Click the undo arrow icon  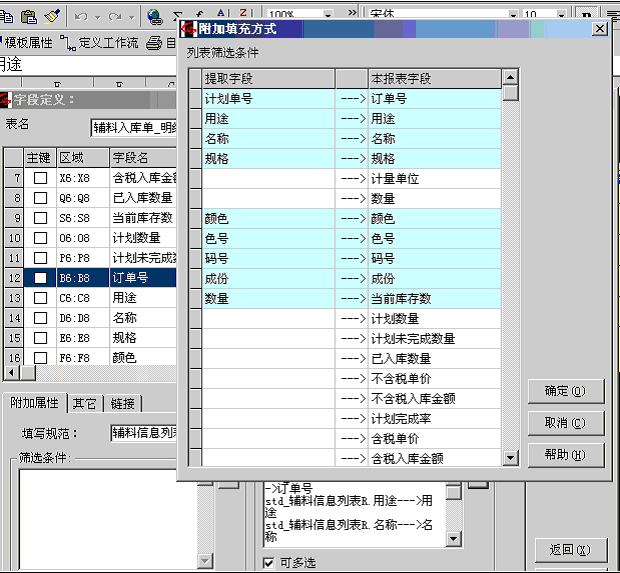pos(81,16)
